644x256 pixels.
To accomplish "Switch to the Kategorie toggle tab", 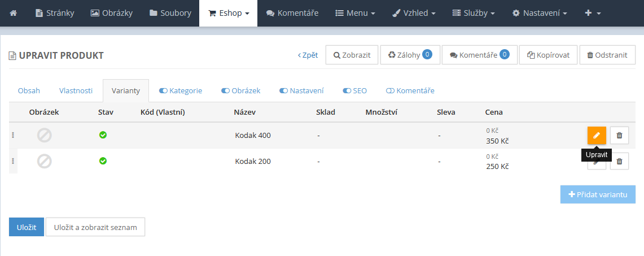I will (x=181, y=90).
